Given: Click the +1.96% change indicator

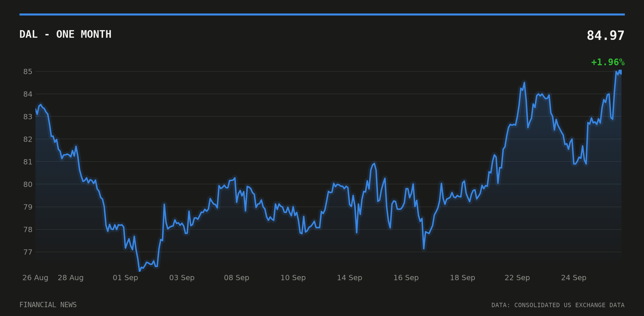Looking at the screenshot, I should (x=608, y=62).
